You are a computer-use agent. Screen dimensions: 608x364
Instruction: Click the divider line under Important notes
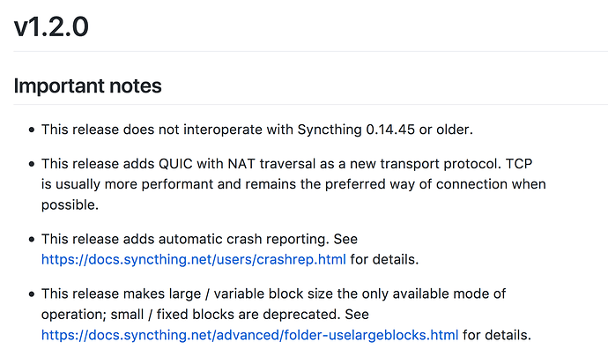(x=310, y=104)
